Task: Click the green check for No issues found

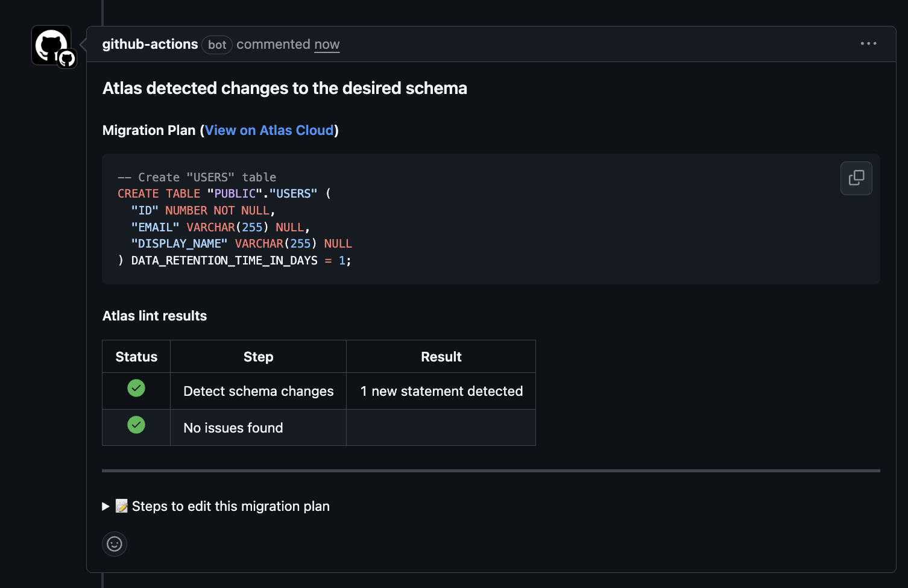Action: [136, 425]
